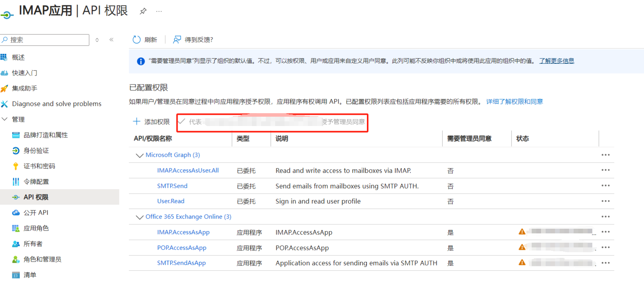Image resolution: width=644 pixels, height=282 pixels.
Task: Click the warning icon in POP.AccessAsApp row
Action: point(522,247)
